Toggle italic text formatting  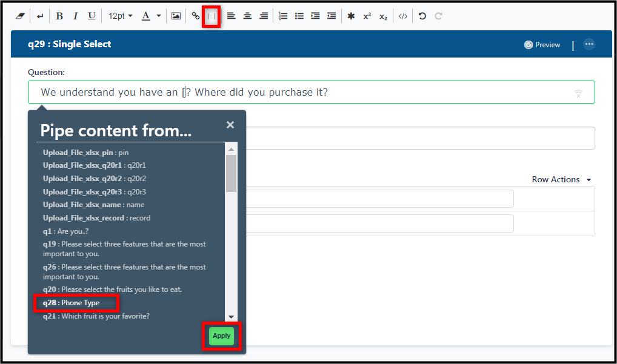tap(75, 16)
